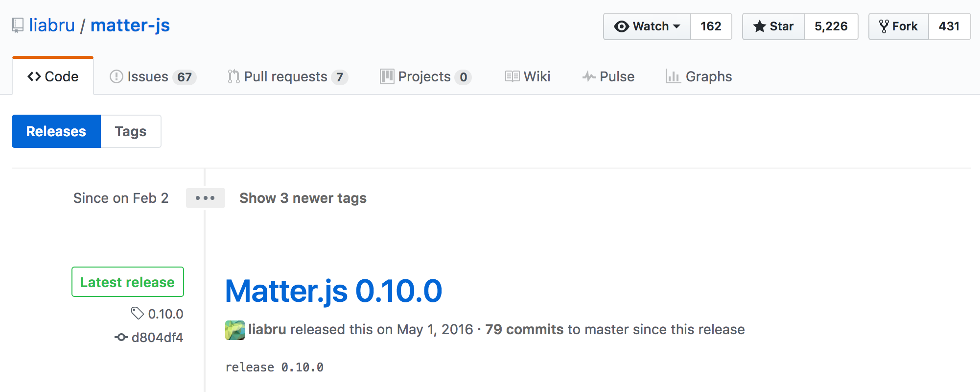Click the repository book icon beside liabru
This screenshot has height=392, width=980.
pyautogui.click(x=18, y=25)
